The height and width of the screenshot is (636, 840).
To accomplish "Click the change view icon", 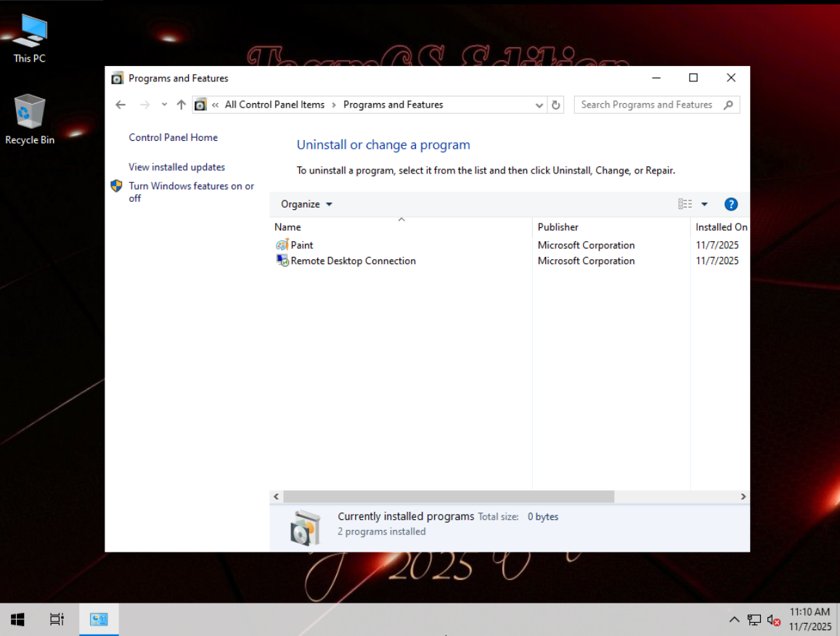I will pyautogui.click(x=685, y=204).
